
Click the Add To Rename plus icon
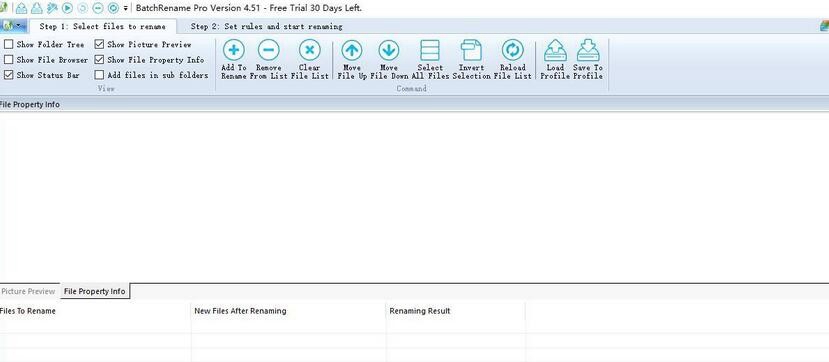pyautogui.click(x=233, y=50)
